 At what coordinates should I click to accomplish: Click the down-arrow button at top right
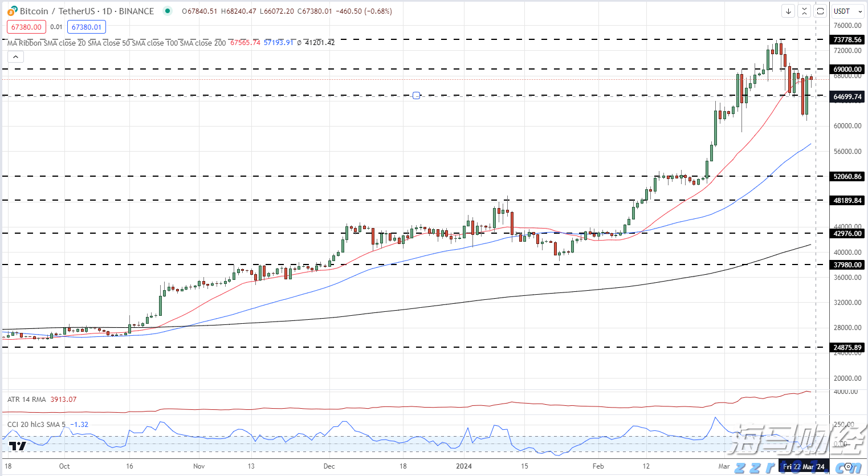pos(788,11)
